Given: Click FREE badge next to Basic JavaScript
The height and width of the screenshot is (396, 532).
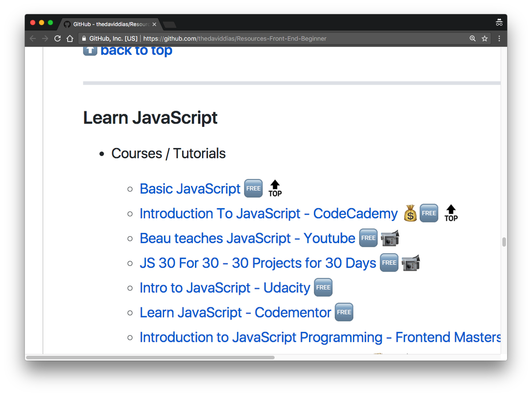Looking at the screenshot, I should pyautogui.click(x=254, y=188).
